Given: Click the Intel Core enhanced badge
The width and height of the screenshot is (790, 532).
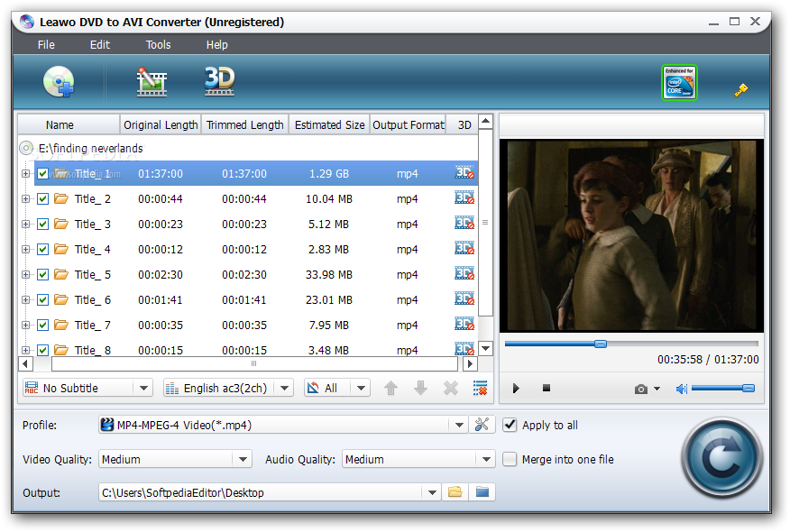Looking at the screenshot, I should 679,82.
